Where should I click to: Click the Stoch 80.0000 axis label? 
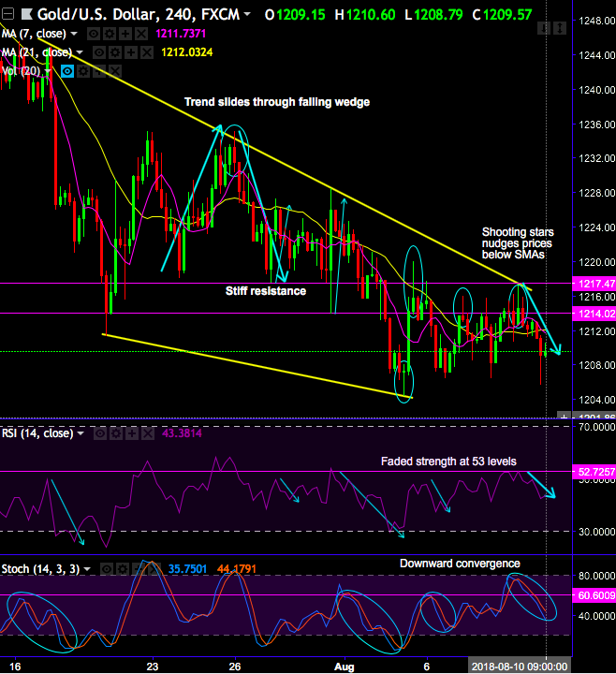coord(596,576)
